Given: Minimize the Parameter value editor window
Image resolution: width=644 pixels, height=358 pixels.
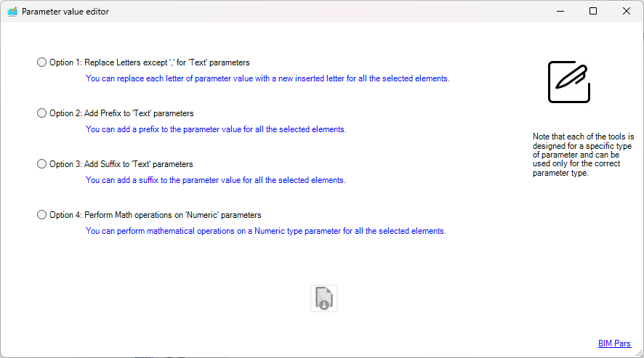Looking at the screenshot, I should (x=560, y=12).
